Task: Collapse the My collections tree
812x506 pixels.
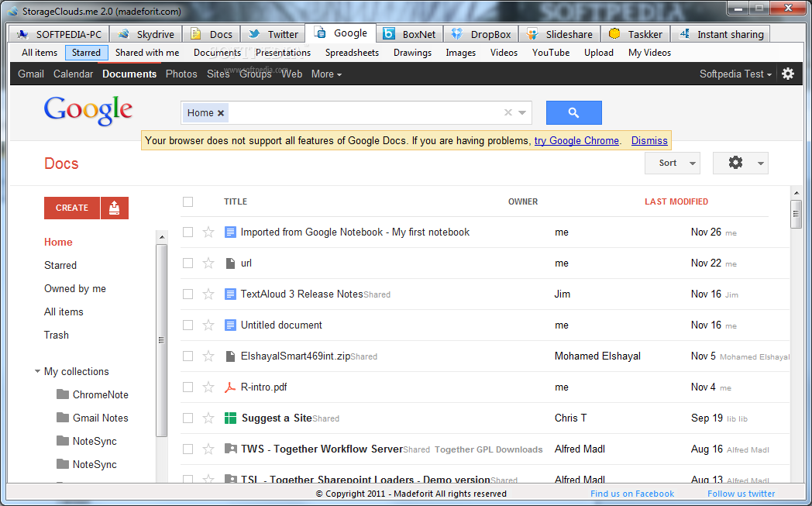Action: pos(37,371)
